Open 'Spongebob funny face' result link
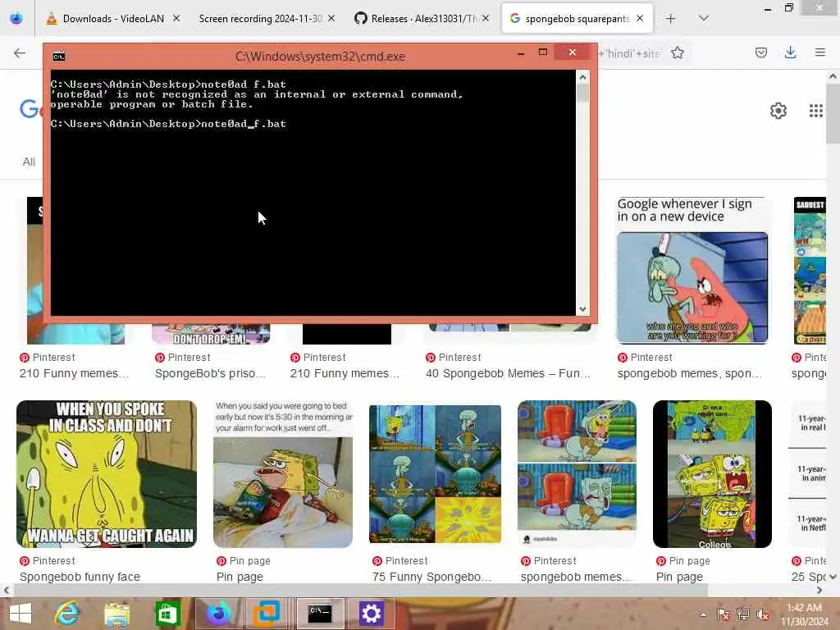This screenshot has width=840, height=630. tap(80, 577)
